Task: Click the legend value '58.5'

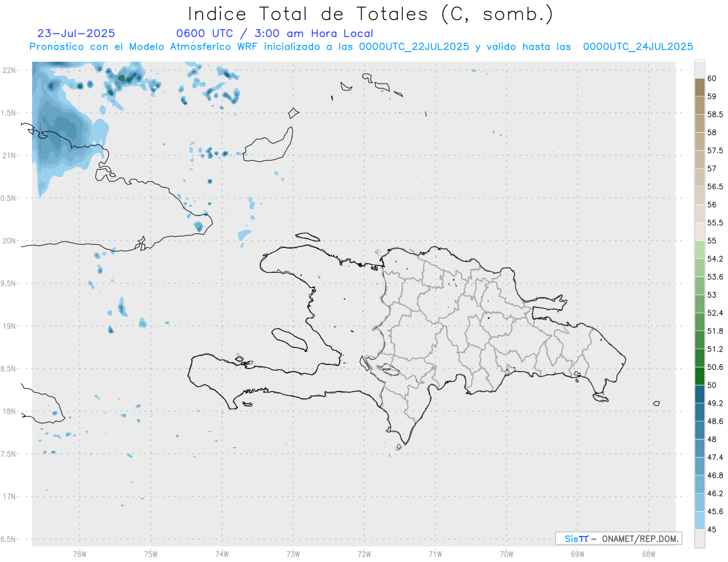Action: coord(715,114)
